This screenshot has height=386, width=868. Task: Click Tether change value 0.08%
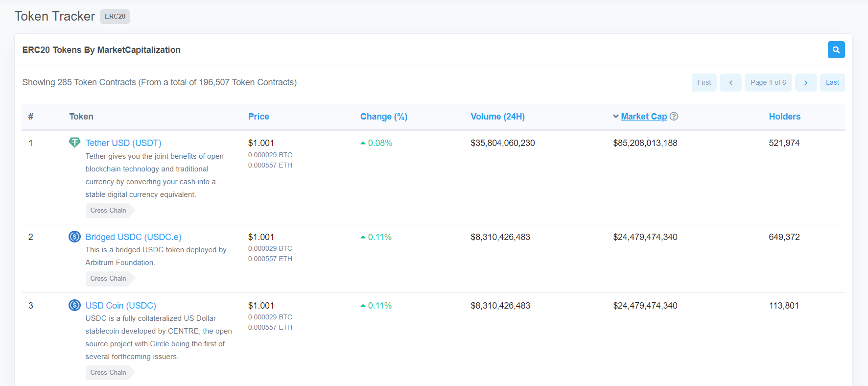(x=380, y=143)
